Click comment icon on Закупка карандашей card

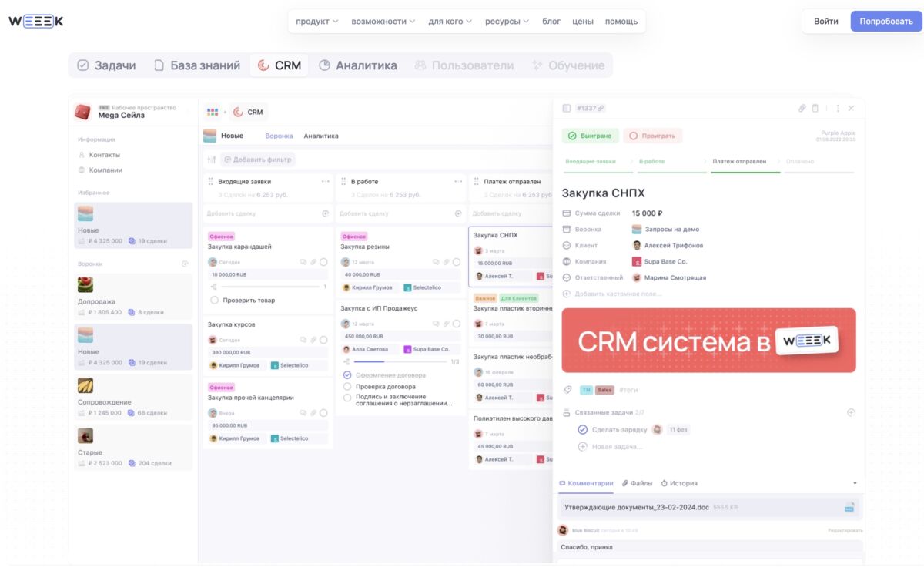(303, 262)
